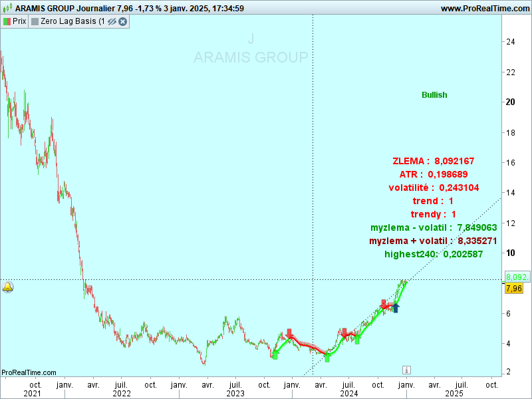The image size is (532, 399).
Task: Click the 2022 year label on time axis
Action: (122, 394)
